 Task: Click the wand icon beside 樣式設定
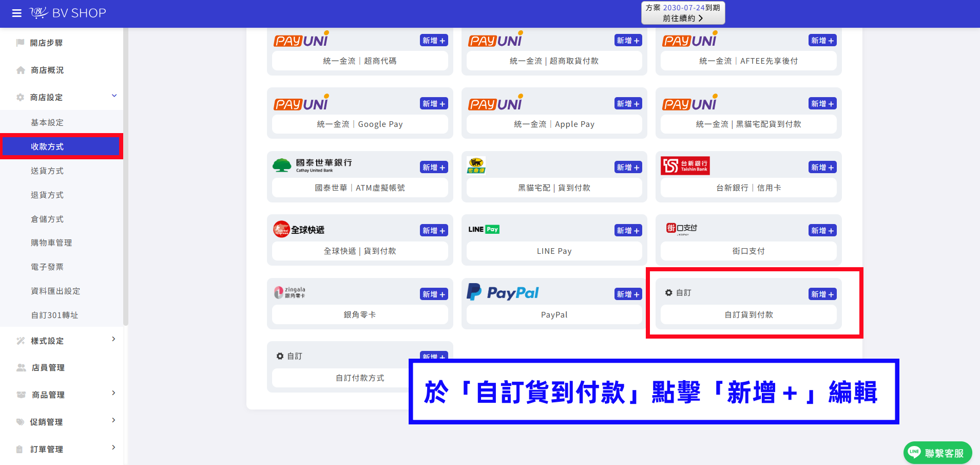click(21, 341)
